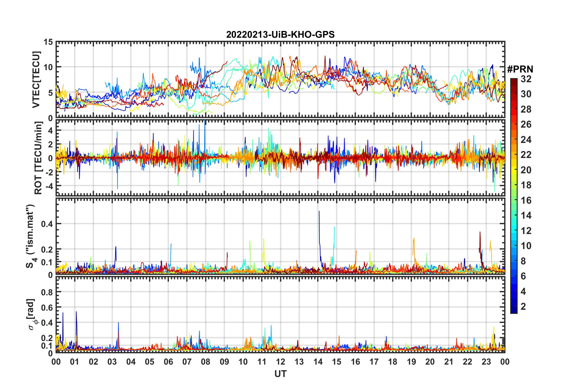Click the colorbar tick label 2
561x392 pixels.
[x=523, y=307]
